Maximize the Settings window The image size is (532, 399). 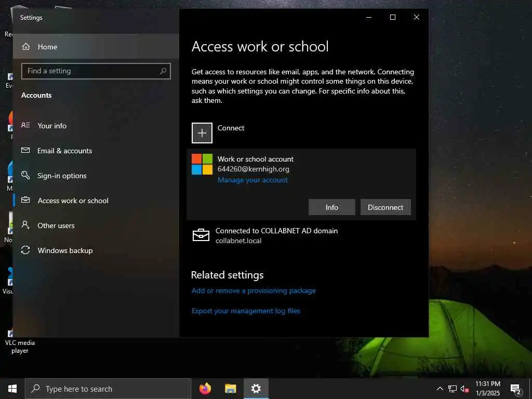coord(393,17)
